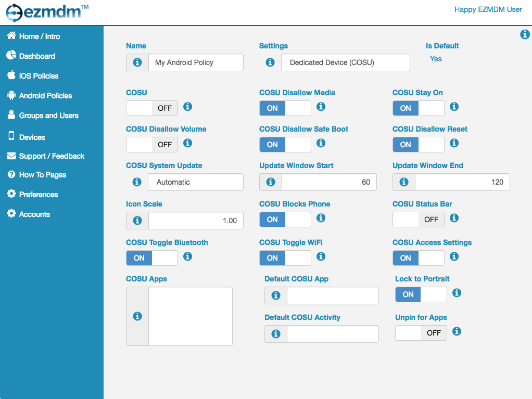The image size is (532, 399).
Task: Click the Icon Scale input field
Action: (196, 221)
